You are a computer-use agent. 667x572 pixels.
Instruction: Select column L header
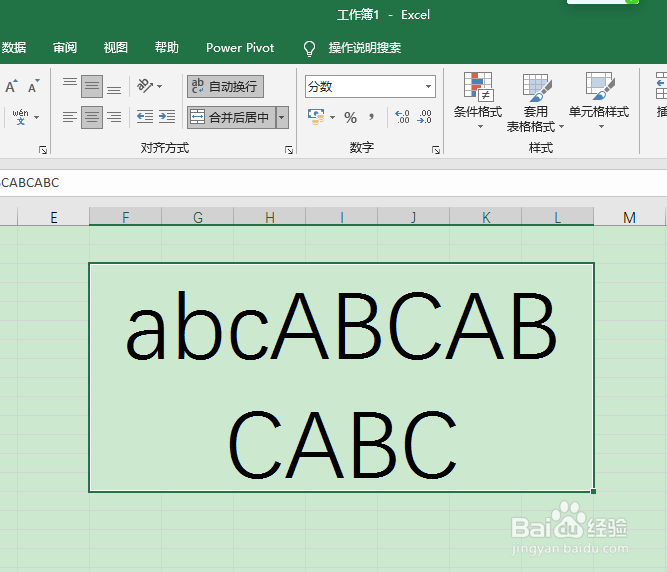557,217
